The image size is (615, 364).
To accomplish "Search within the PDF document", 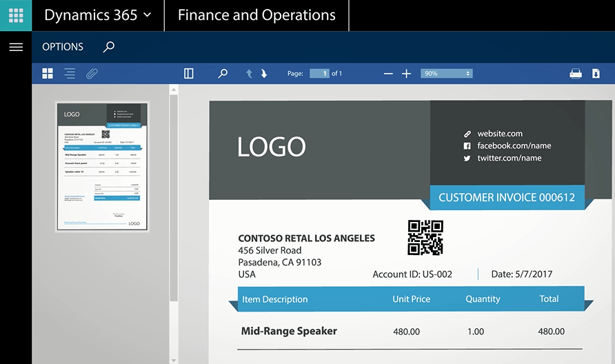I will point(223,74).
